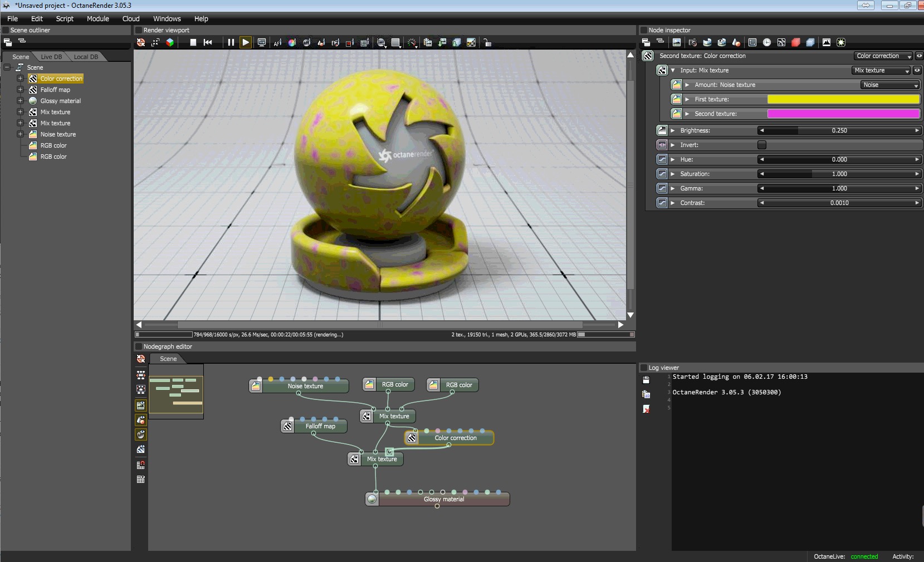
Task: Open the Mix texture node type dropdown
Action: [881, 70]
